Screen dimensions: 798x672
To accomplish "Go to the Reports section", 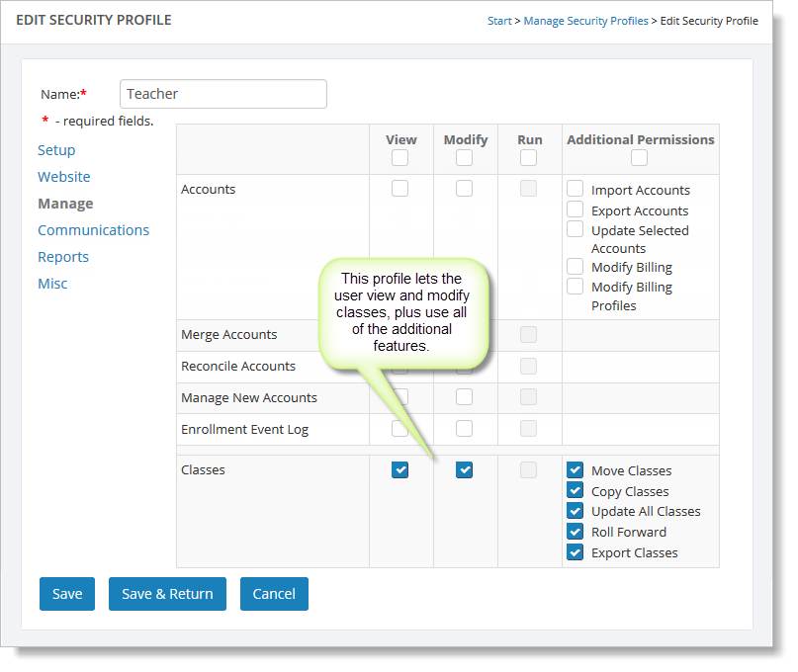I will pos(63,257).
